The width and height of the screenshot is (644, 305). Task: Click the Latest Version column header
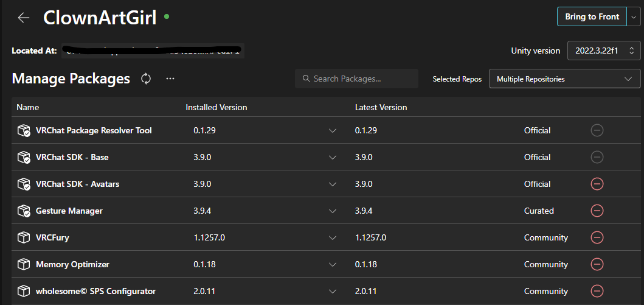(x=381, y=107)
